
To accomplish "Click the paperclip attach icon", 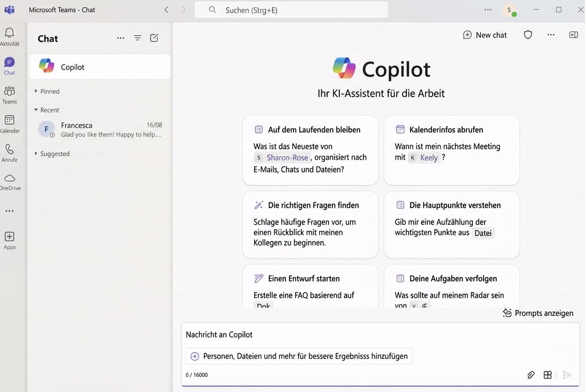I will (x=531, y=375).
